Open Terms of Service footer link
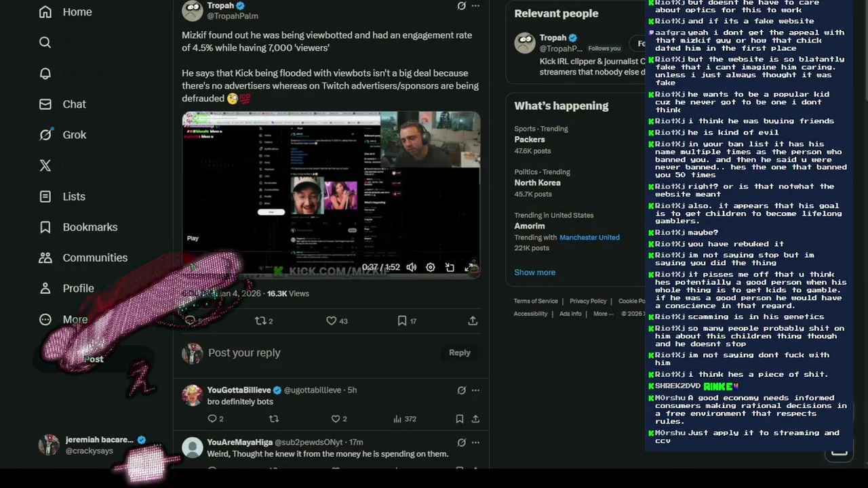Viewport: 868px width, 488px height. click(x=536, y=301)
